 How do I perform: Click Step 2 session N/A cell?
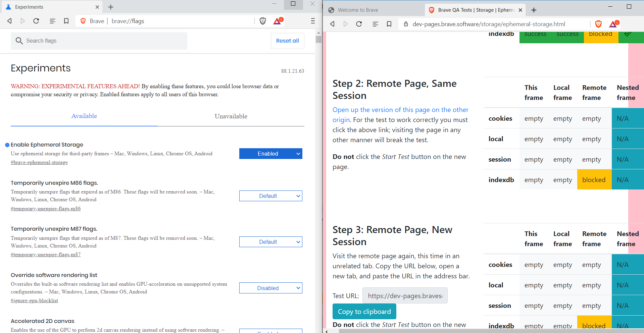(628, 159)
